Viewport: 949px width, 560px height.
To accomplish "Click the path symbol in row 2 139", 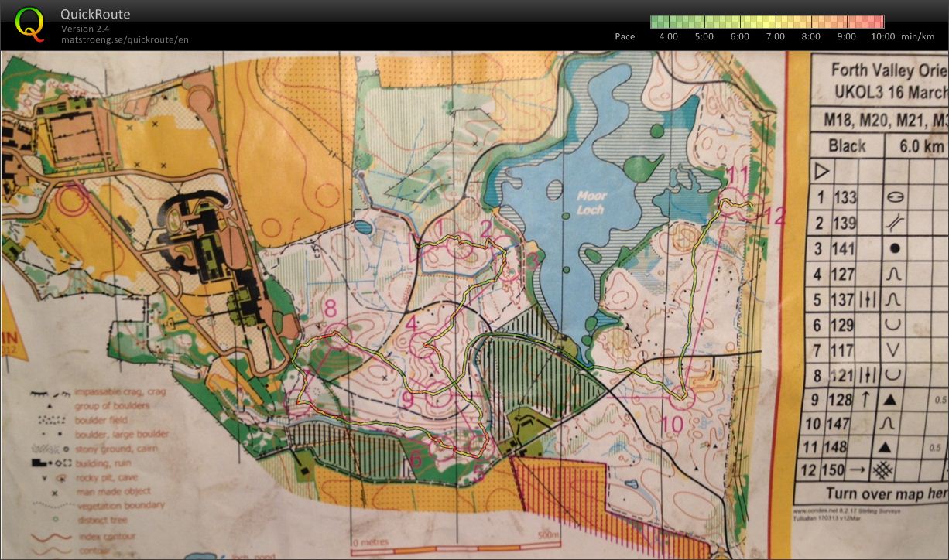I will 894,223.
